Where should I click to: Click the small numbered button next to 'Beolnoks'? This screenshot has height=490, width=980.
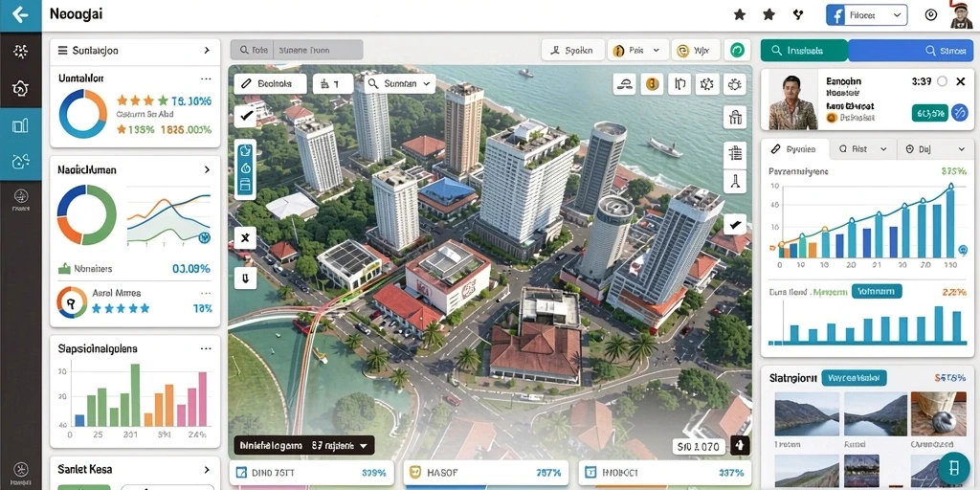[332, 83]
